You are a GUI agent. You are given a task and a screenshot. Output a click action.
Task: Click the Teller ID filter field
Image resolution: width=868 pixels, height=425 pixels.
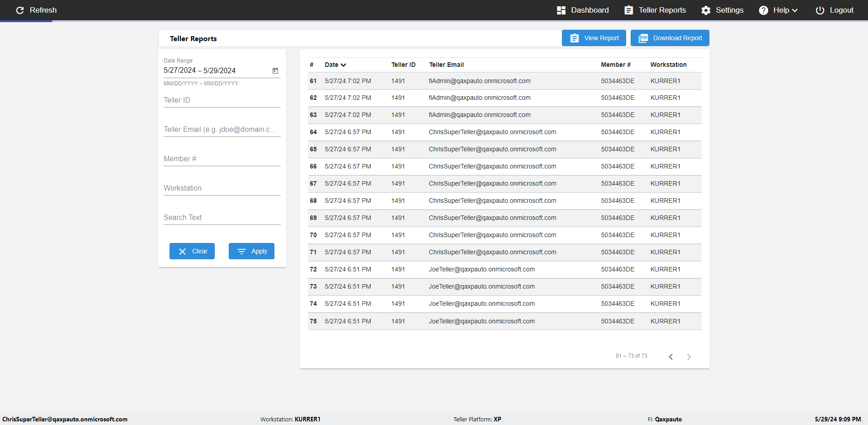(x=222, y=100)
